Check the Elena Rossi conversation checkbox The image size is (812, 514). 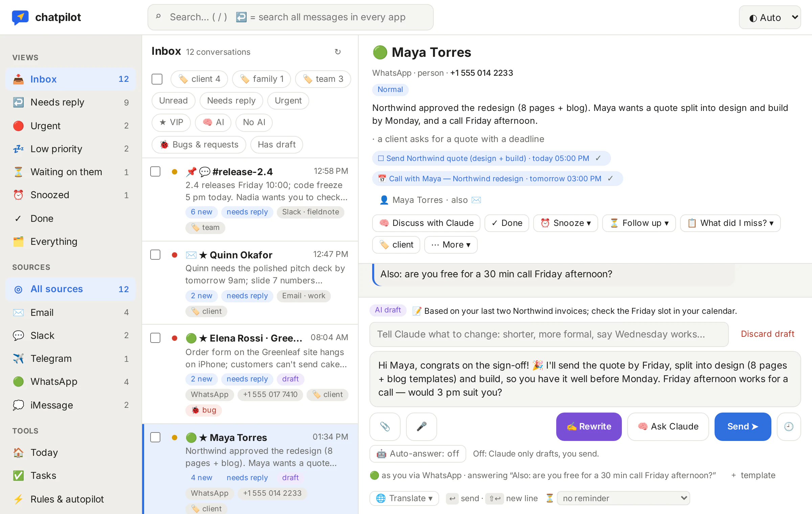[x=155, y=338]
